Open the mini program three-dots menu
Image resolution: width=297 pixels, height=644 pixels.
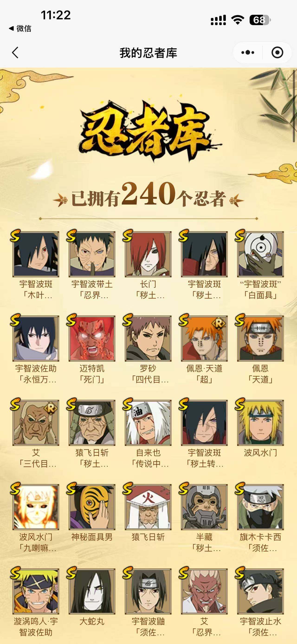(248, 52)
